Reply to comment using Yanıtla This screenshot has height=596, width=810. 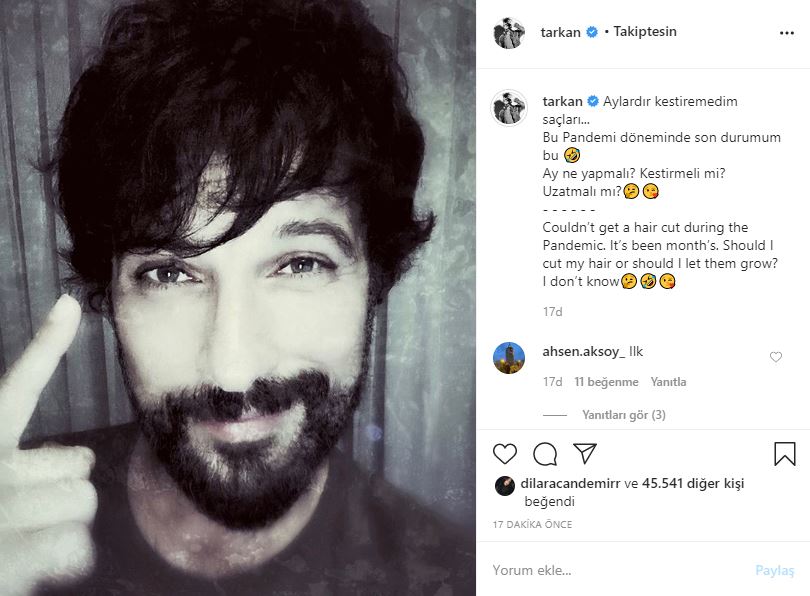tap(668, 382)
